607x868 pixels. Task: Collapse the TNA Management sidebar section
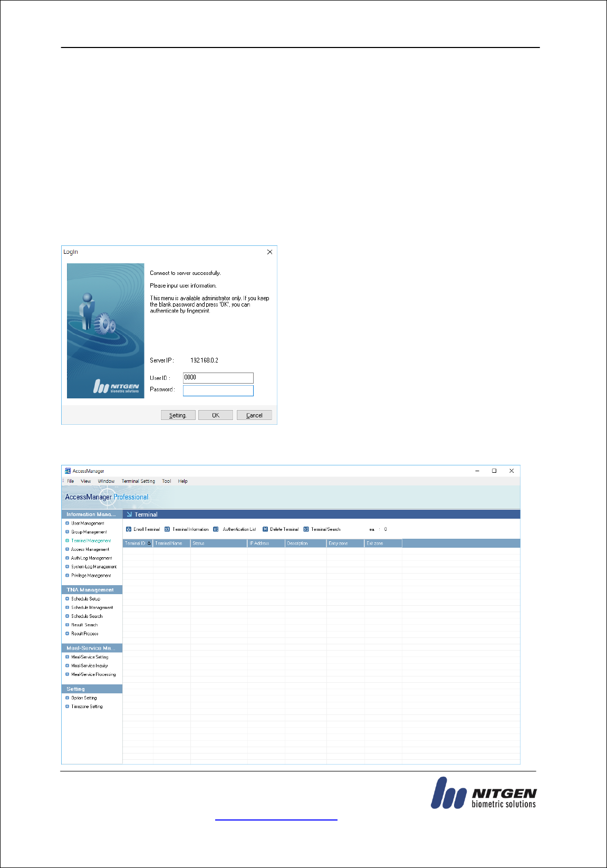point(92,590)
